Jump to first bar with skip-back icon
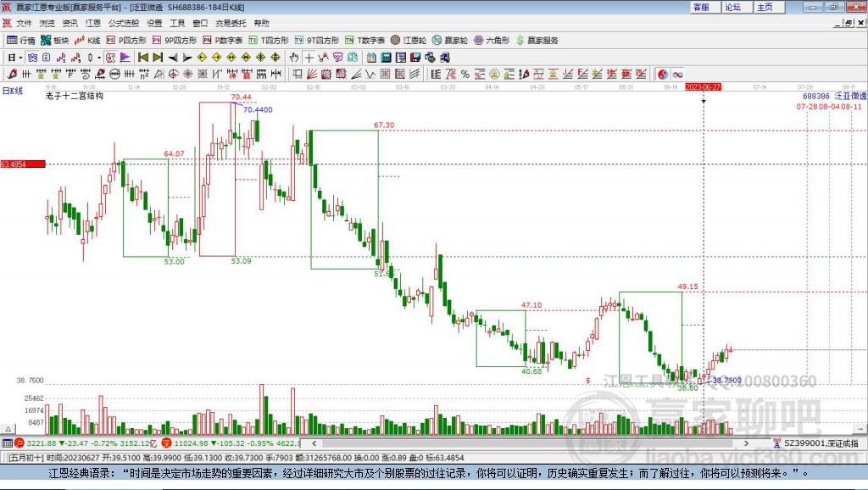The width and height of the screenshot is (868, 490). coord(142,58)
